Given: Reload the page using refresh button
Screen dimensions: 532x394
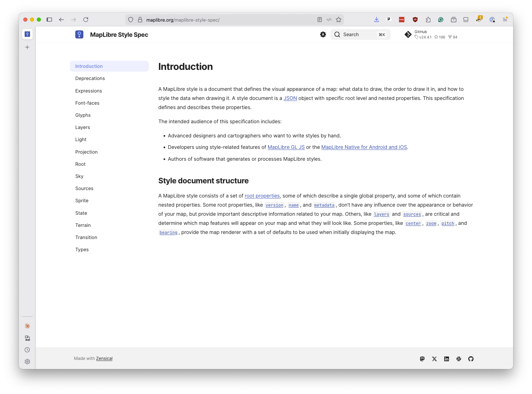Looking at the screenshot, I should coord(86,20).
